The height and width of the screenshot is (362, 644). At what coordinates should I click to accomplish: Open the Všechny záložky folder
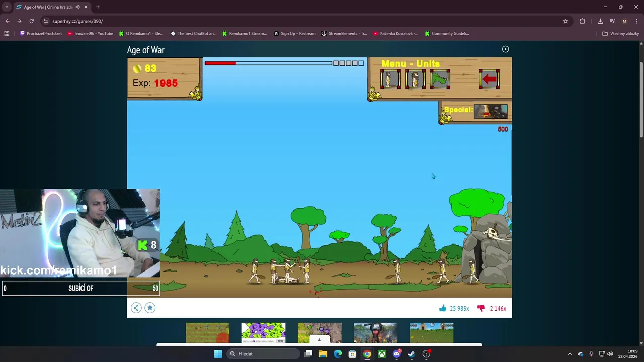621,34
